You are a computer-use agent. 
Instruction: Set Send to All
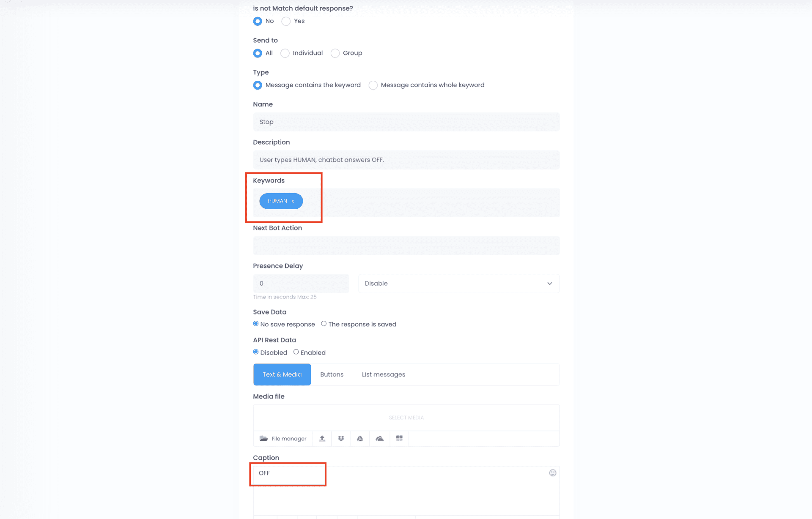pos(258,53)
